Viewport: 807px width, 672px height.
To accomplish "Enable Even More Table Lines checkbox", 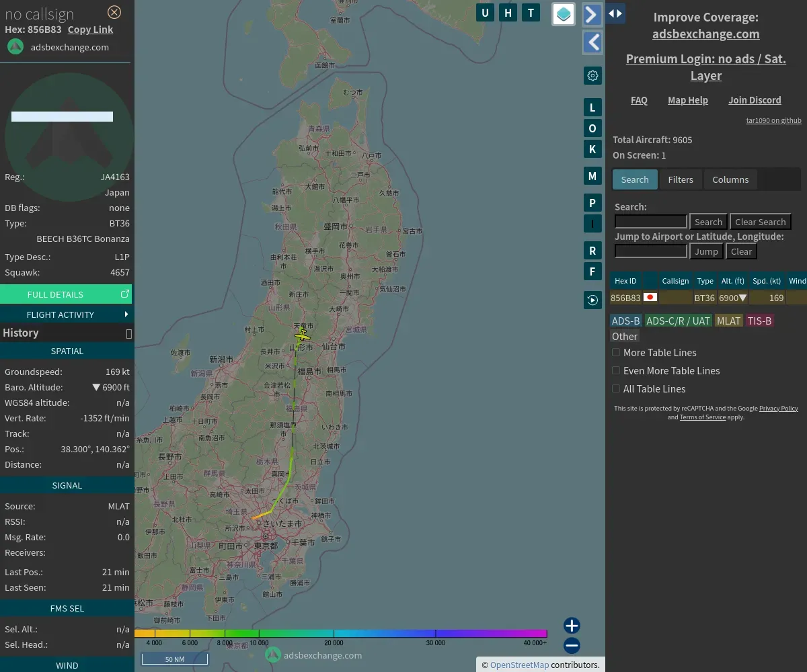I will click(x=616, y=370).
